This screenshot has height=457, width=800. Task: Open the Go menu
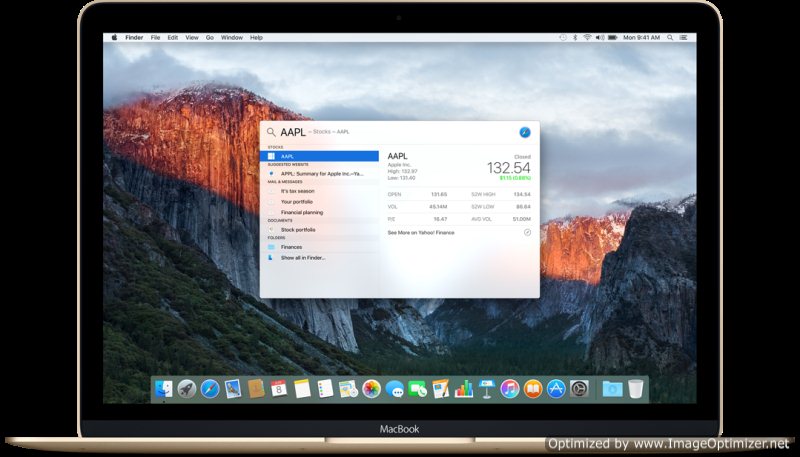(210, 38)
